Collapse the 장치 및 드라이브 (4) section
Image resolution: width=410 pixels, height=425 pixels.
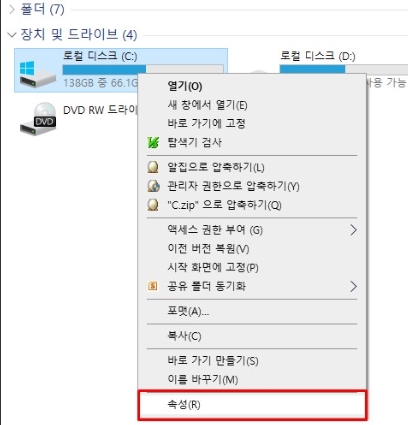pyautogui.click(x=12, y=35)
